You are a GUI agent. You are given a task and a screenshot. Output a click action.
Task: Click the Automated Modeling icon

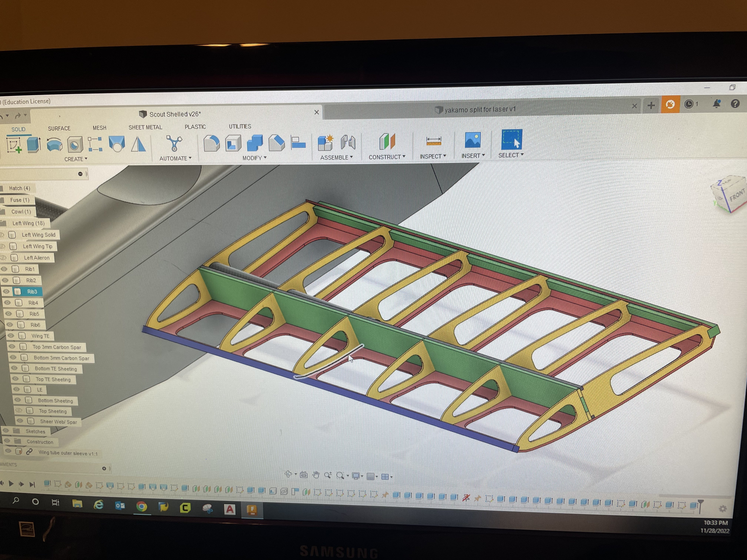tap(174, 143)
